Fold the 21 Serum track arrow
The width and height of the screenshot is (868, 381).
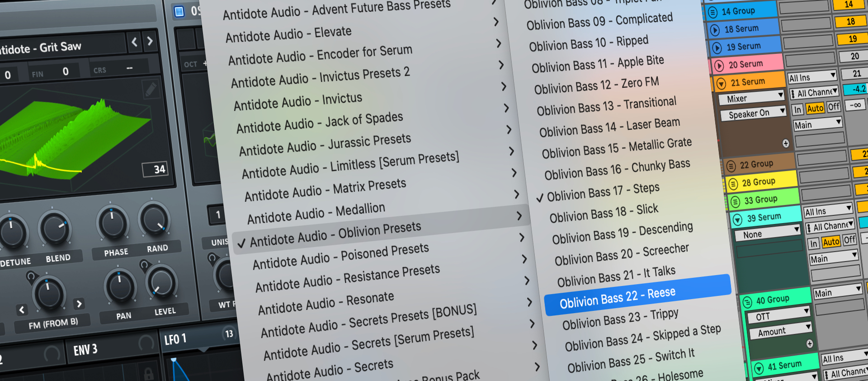tap(722, 84)
